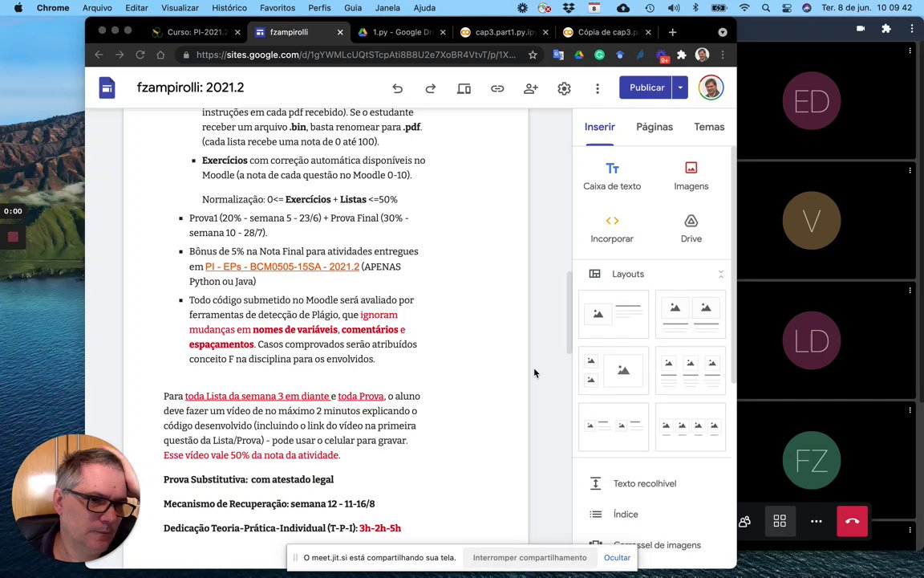Image resolution: width=924 pixels, height=578 pixels.
Task: Open the Publicar dropdown arrow
Action: click(680, 88)
